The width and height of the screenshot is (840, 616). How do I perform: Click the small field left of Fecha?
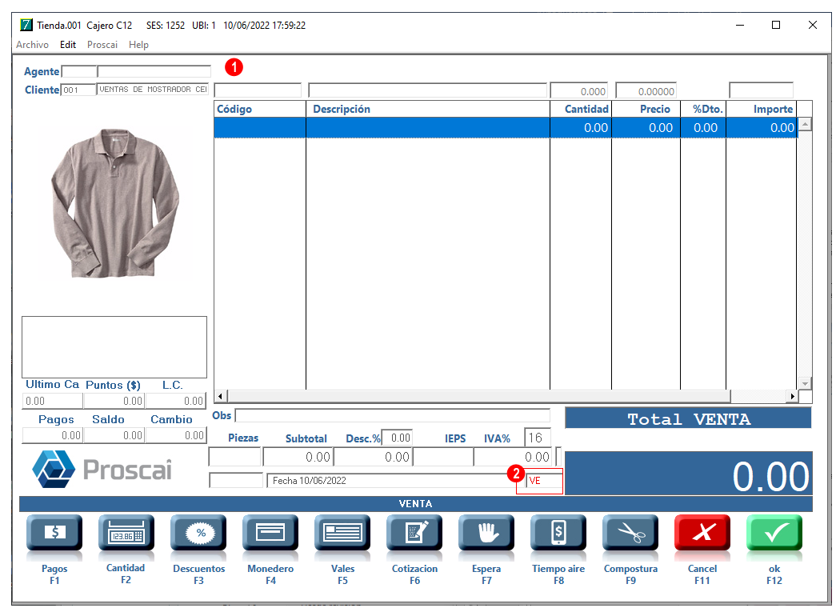[236, 481]
